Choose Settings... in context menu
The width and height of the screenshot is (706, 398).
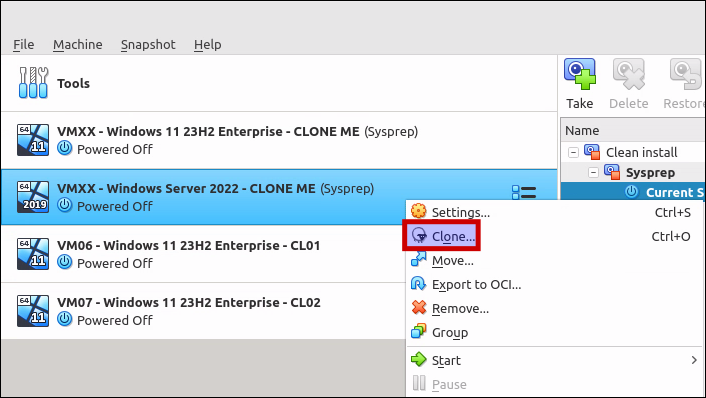[554, 212]
